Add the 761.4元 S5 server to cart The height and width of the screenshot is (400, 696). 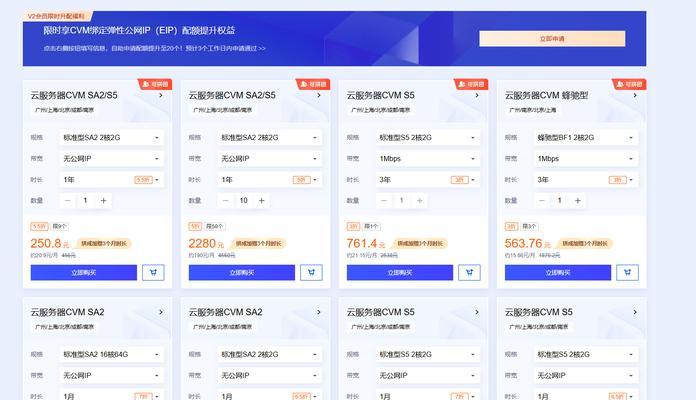469,273
